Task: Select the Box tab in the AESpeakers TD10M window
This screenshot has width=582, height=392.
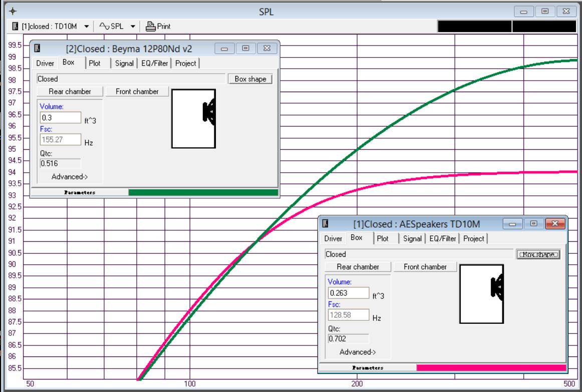Action: (x=357, y=238)
